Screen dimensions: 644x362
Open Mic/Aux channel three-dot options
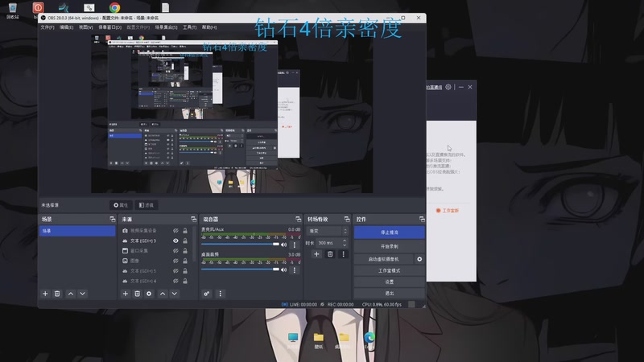294,245
